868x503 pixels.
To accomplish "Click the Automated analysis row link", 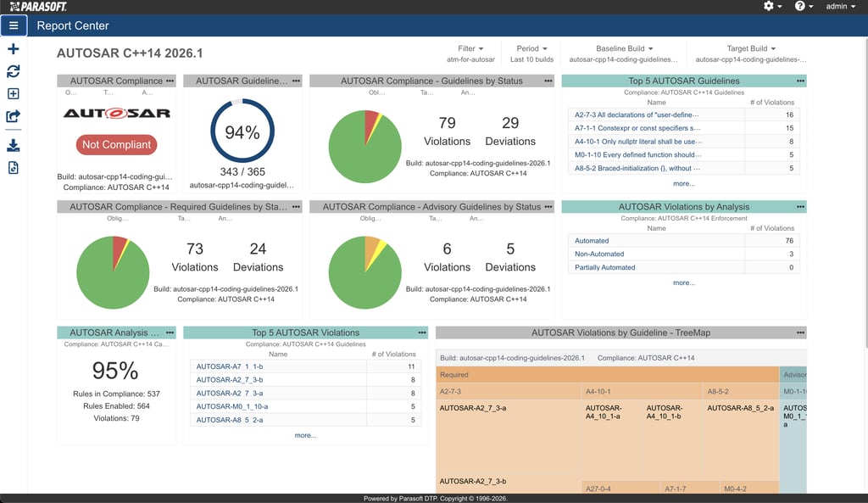I will (x=592, y=240).
